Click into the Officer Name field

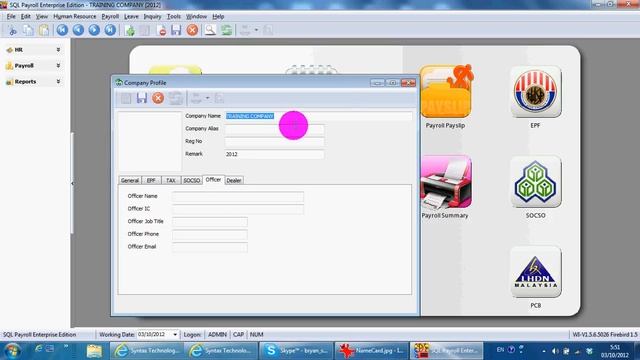click(x=238, y=196)
